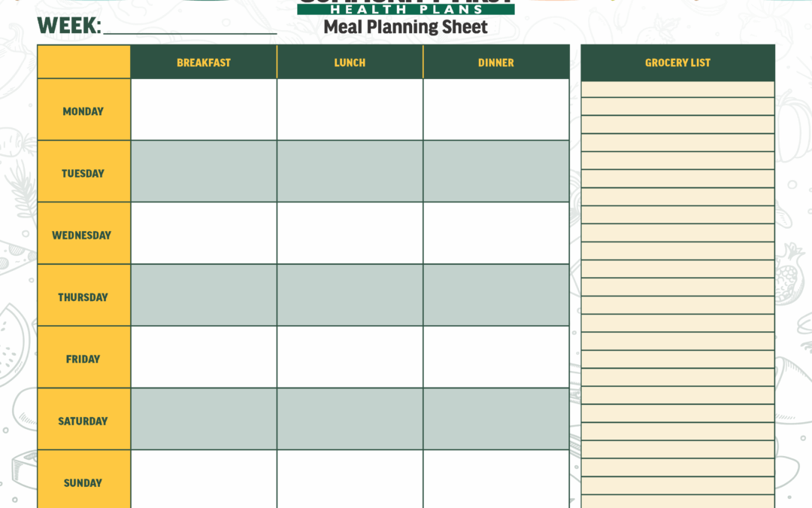Select the Saturday dinner cell
Viewport: 812px width, 508px height.
click(x=495, y=419)
